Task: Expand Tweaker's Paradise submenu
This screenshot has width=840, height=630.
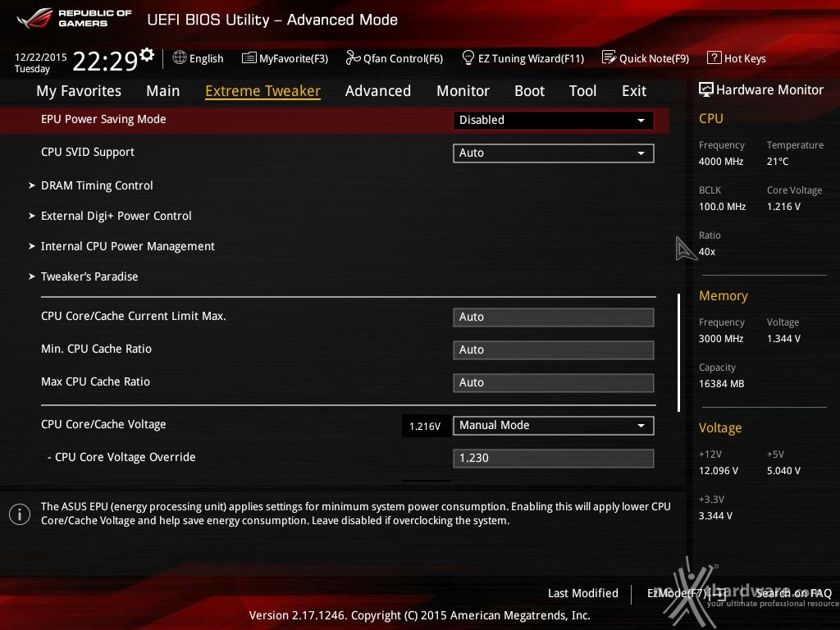Action: pyautogui.click(x=83, y=276)
